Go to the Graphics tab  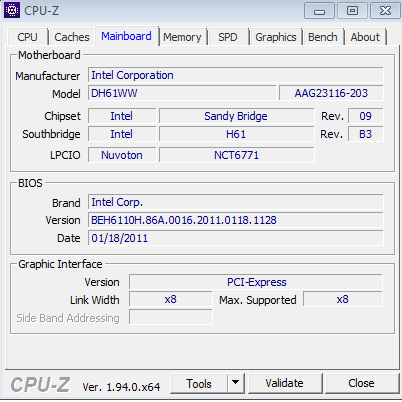pyautogui.click(x=276, y=37)
